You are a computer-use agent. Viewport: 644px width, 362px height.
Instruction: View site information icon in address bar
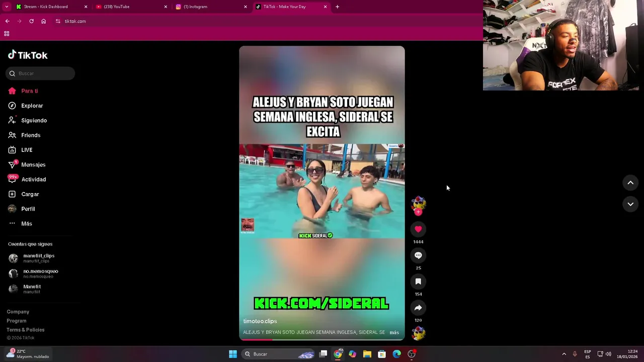coord(58,21)
